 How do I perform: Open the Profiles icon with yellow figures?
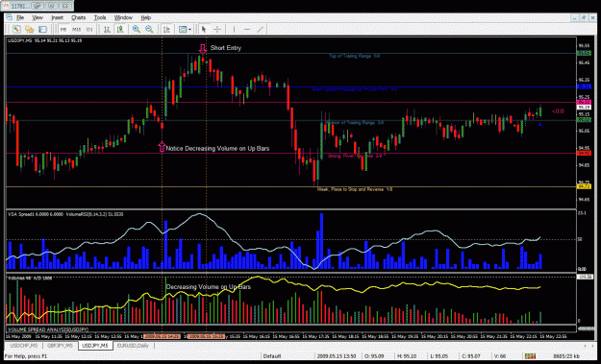pyautogui.click(x=30, y=29)
